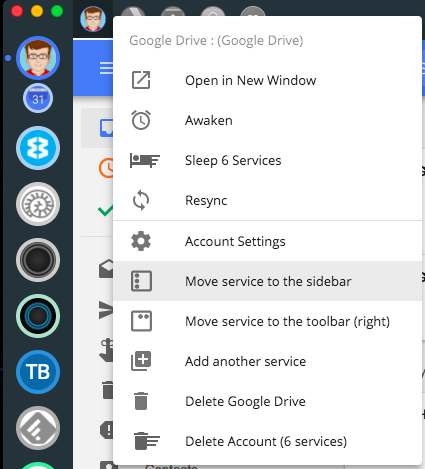Click the circular arrows Resync icon
425x469 pixels.
pos(141,200)
